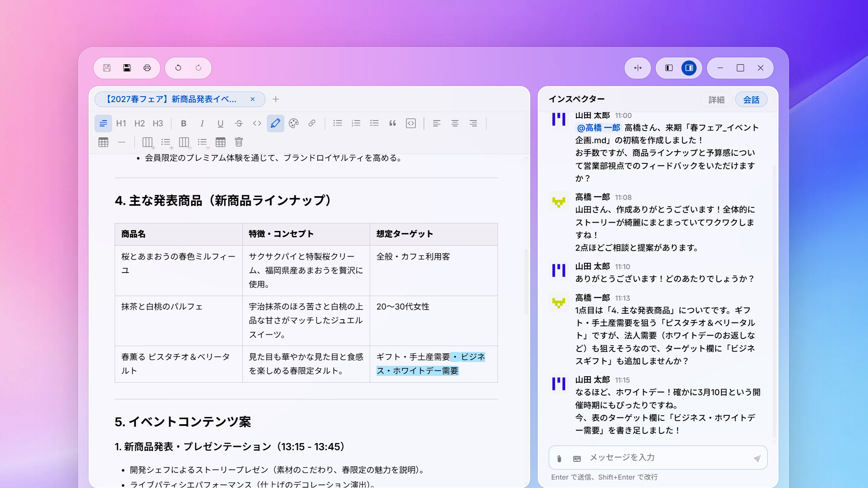Click the snippet icon beside message input
The width and height of the screenshot is (868, 488).
click(x=577, y=459)
